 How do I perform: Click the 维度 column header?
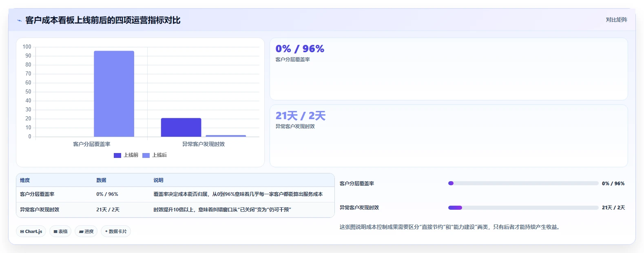point(25,180)
